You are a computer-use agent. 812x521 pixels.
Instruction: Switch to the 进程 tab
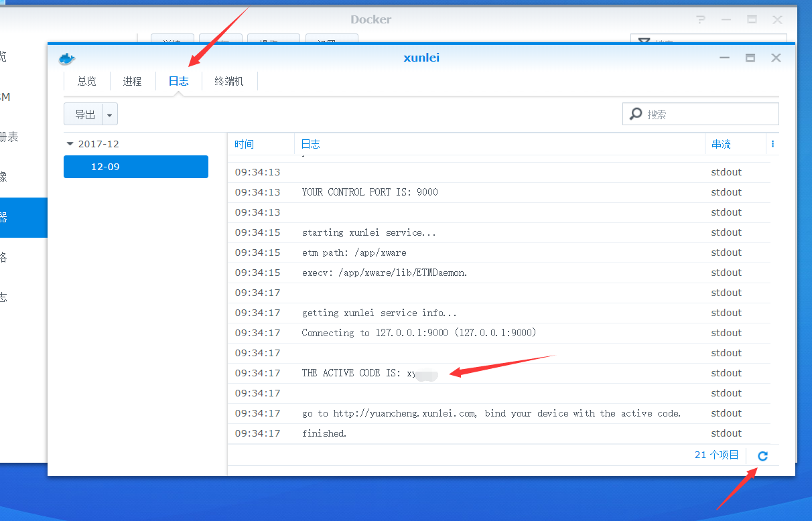[x=133, y=82]
